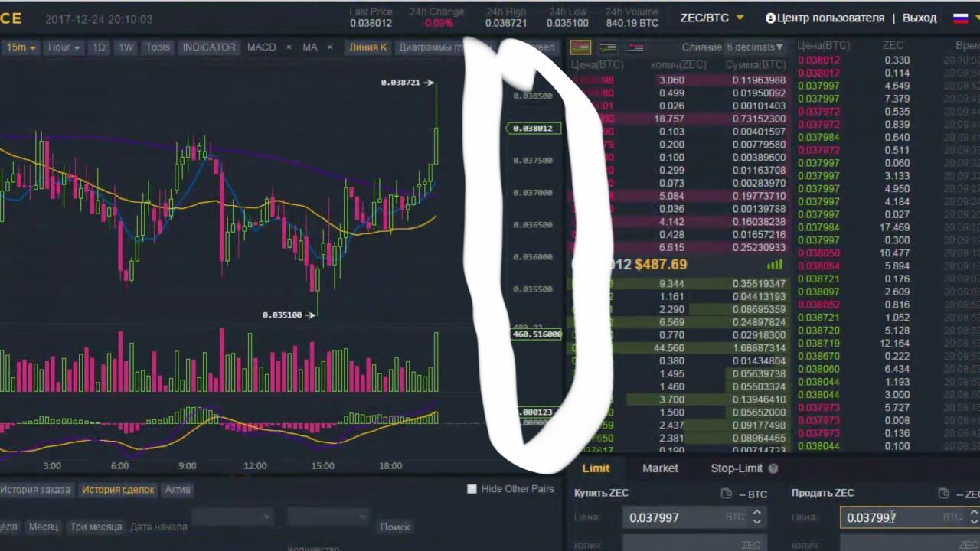Tick the Hide Other Pairs checkbox
The height and width of the screenshot is (551, 980).
[x=472, y=489]
